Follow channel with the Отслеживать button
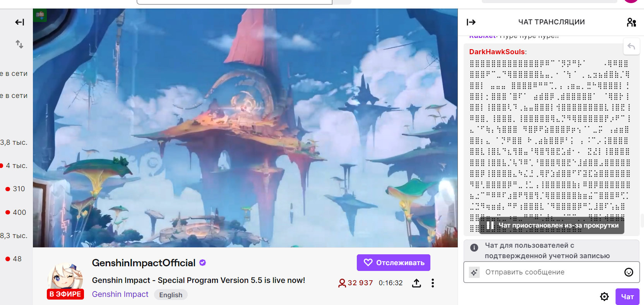644x305 pixels. (394, 262)
